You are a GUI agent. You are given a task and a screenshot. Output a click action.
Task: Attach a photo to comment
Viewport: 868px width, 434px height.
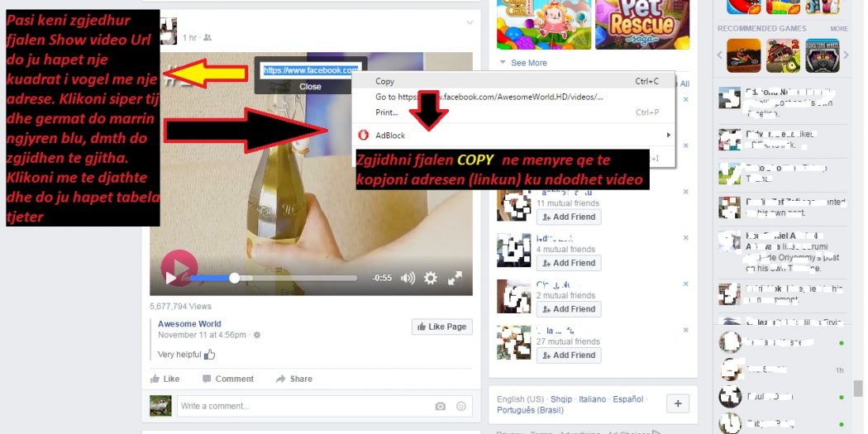pos(440,406)
